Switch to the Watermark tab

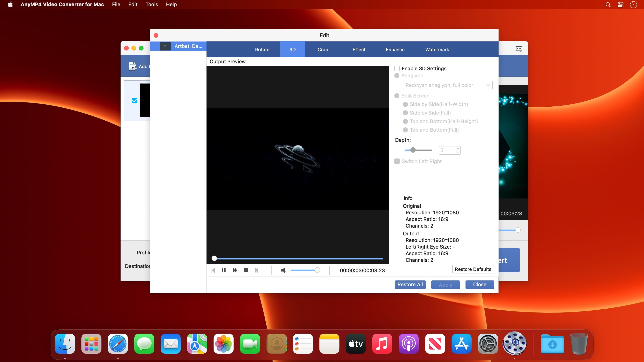click(437, 50)
